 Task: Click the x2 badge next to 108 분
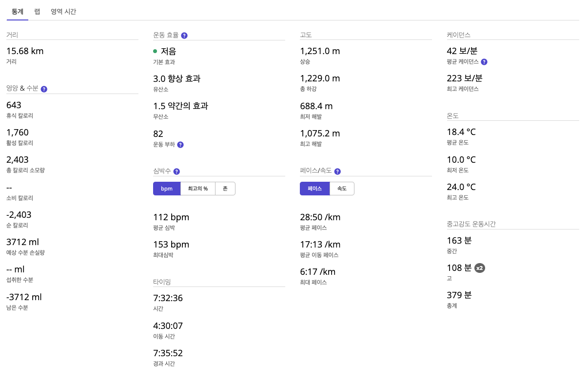click(x=479, y=268)
